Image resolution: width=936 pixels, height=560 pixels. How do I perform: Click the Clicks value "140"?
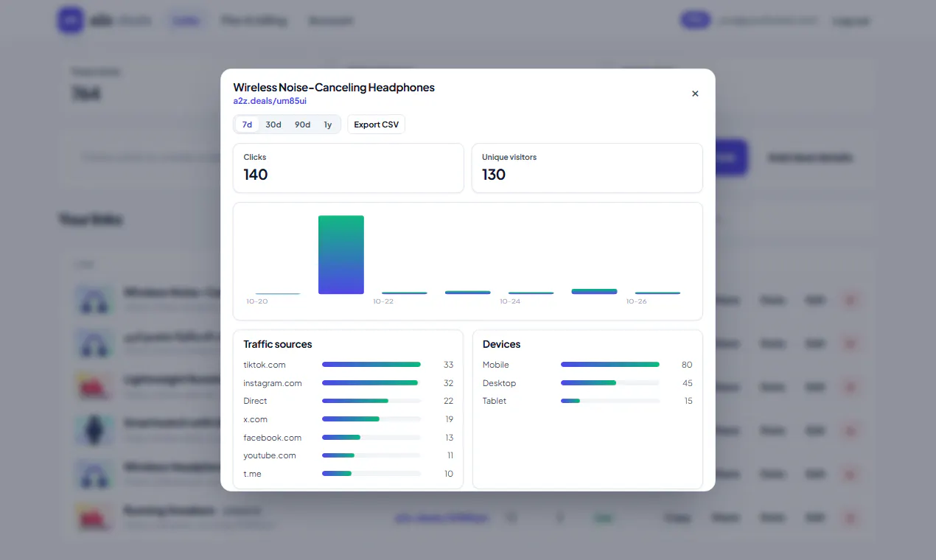click(256, 175)
